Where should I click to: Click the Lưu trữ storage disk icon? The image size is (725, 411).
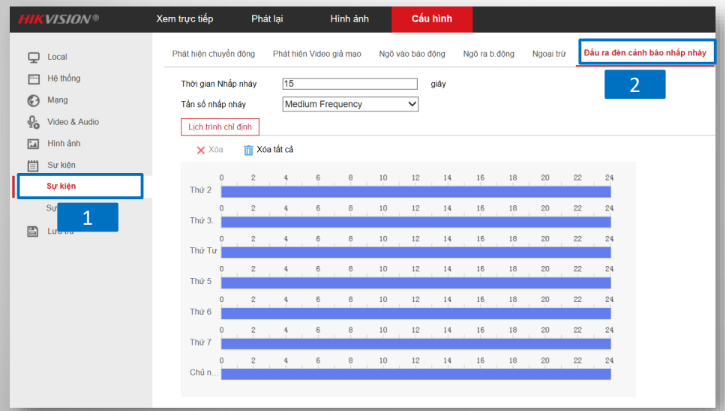click(x=33, y=231)
